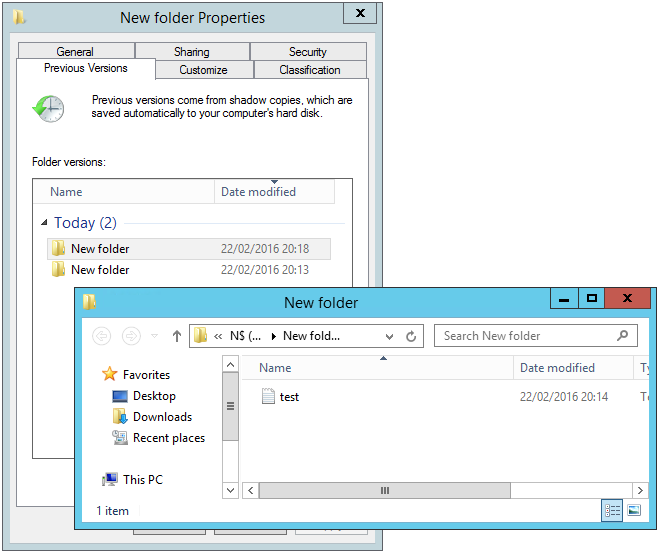663x558 pixels.
Task: Open the Security tab
Action: 308,51
